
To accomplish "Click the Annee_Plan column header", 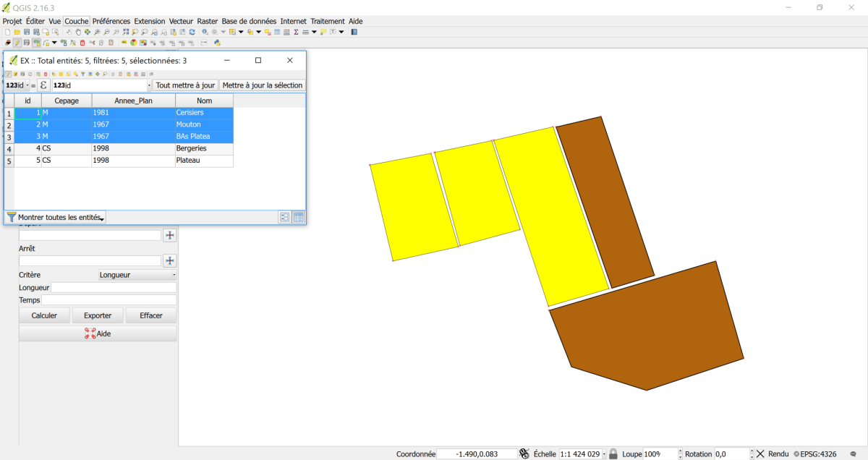I will 134,101.
